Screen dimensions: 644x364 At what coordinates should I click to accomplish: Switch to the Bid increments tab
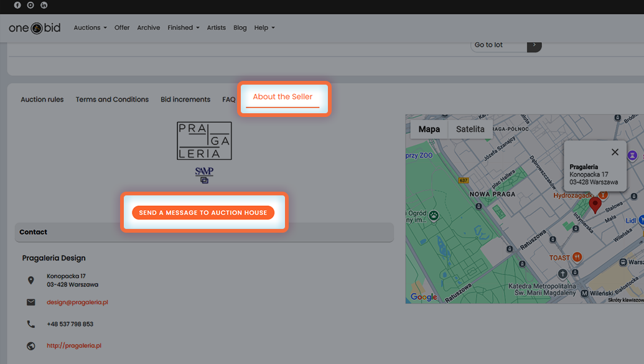click(185, 100)
